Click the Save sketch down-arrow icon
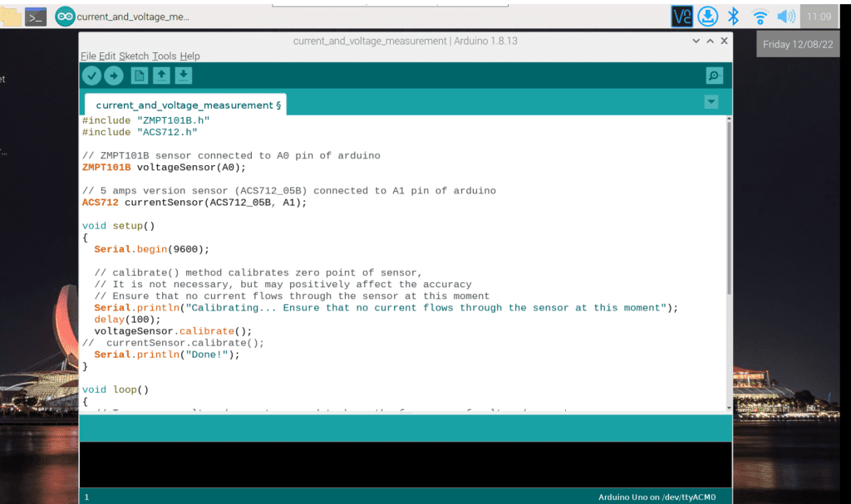Image resolution: width=851 pixels, height=504 pixels. pyautogui.click(x=184, y=76)
